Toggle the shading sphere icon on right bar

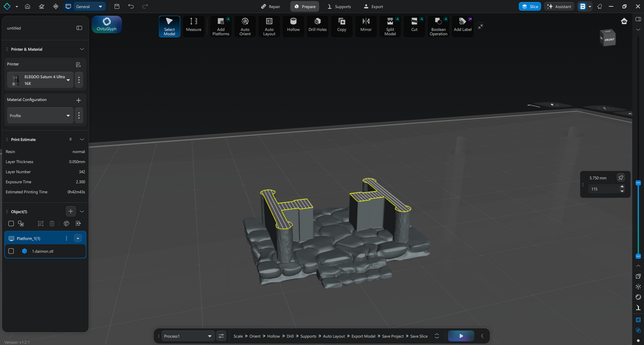pyautogui.click(x=638, y=297)
